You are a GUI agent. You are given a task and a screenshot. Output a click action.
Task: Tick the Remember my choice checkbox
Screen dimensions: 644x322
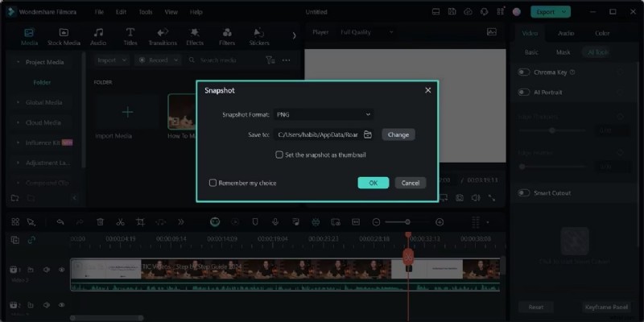tap(213, 183)
